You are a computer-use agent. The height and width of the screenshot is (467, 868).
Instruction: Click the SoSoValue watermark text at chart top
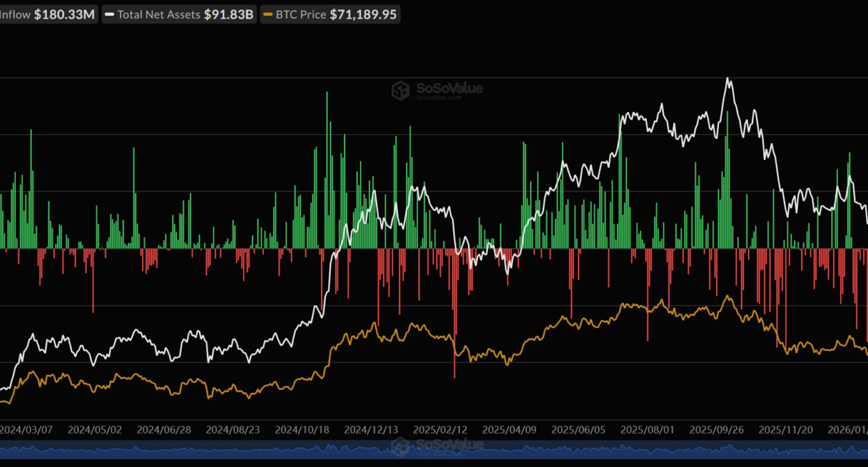coord(448,89)
